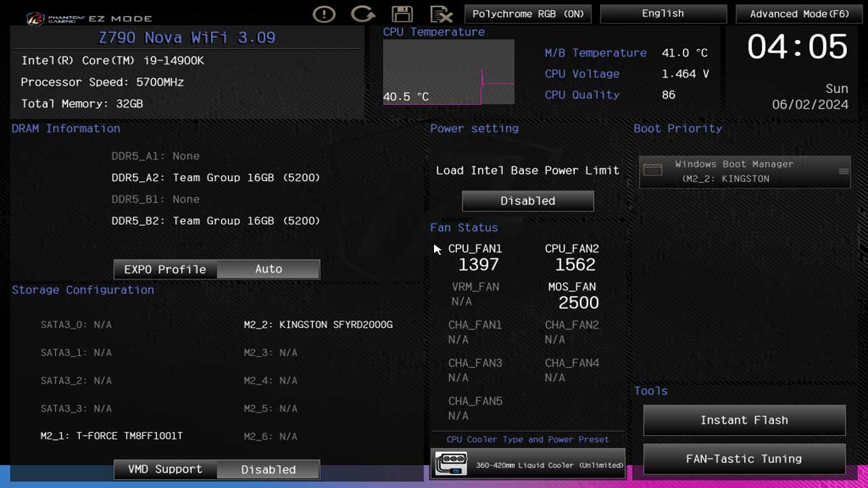Click the M2_4: N/A entry

pos(271,380)
